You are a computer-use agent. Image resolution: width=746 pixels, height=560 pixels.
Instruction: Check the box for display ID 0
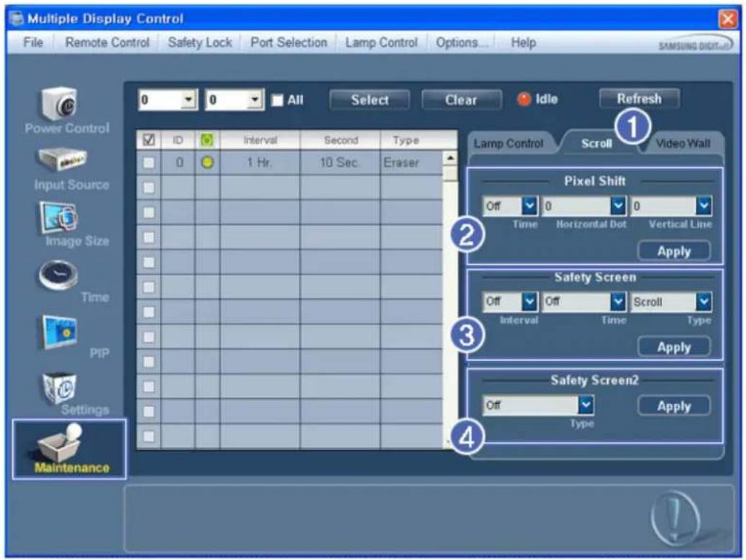click(x=148, y=162)
